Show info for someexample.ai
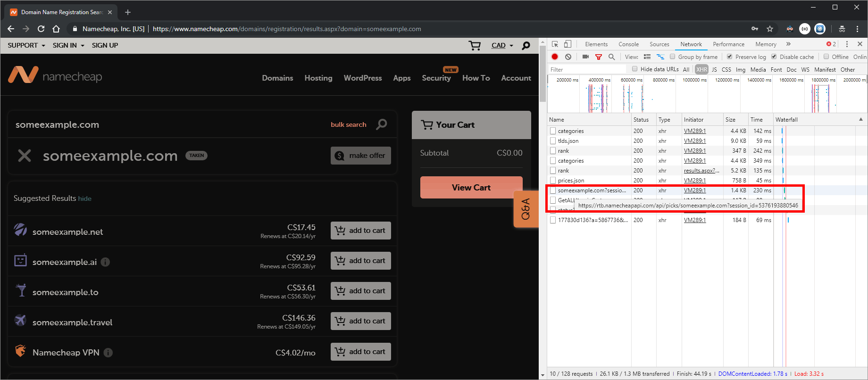Viewport: 868px width, 380px height. (x=106, y=262)
